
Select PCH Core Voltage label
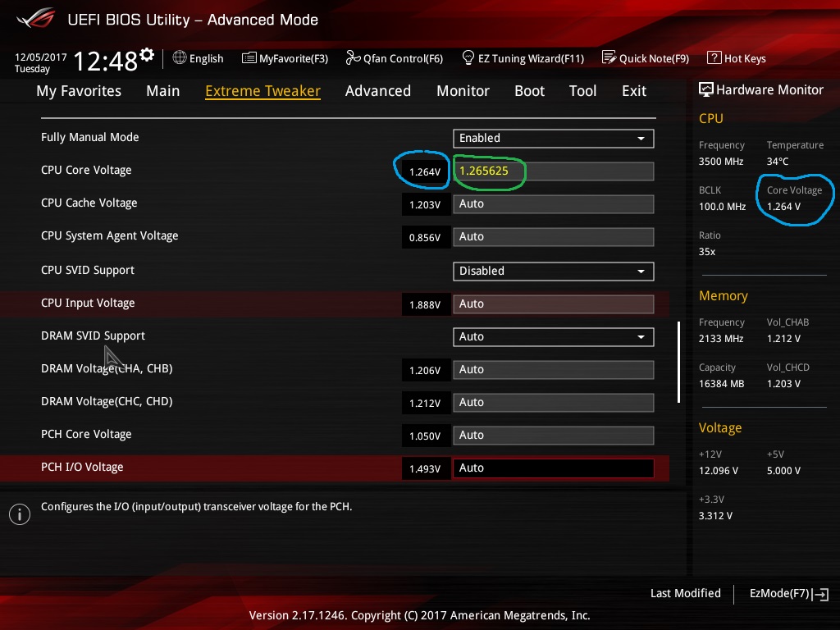coord(86,435)
